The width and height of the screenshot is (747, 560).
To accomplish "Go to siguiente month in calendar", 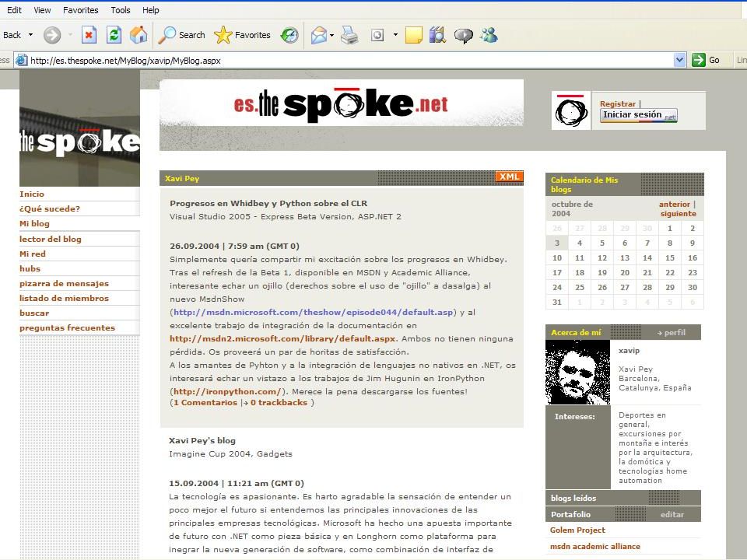I will pyautogui.click(x=678, y=213).
